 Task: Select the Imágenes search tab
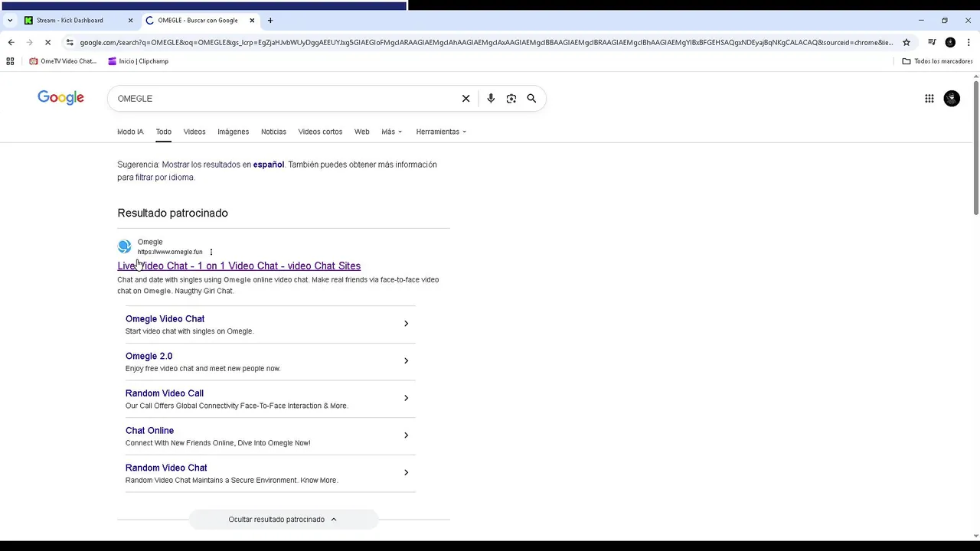(x=233, y=132)
